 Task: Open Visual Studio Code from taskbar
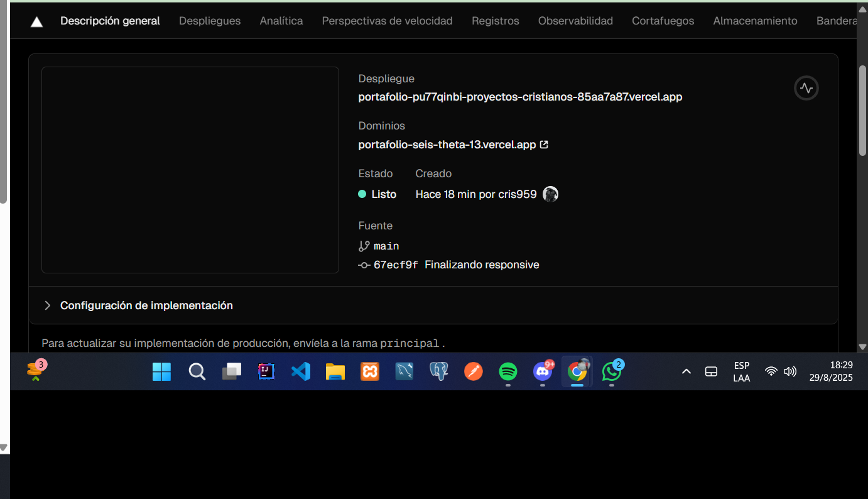coord(301,372)
